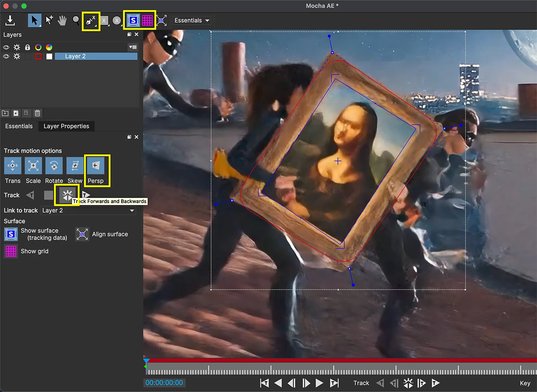Hide Layer 2 using its eye icon
The width and height of the screenshot is (537, 392).
click(6, 56)
